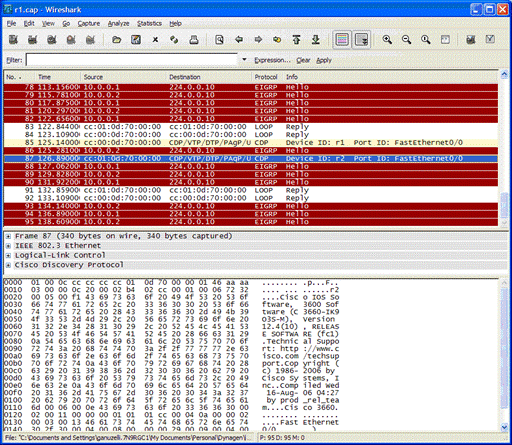
Task: Toggle packet list colorizing
Action: (x=342, y=40)
